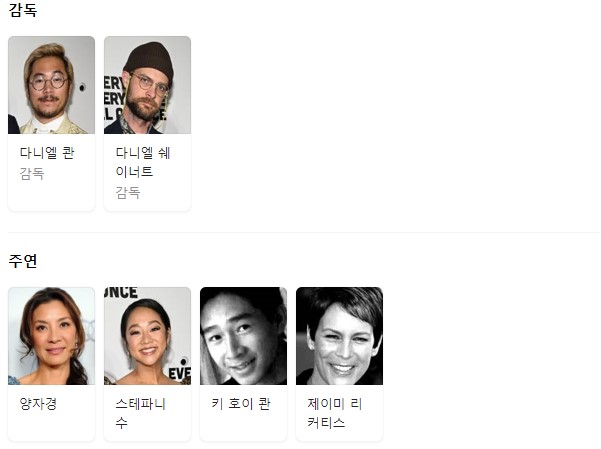The height and width of the screenshot is (449, 601).
Task: Select the 스테파니 수 name label
Action: [x=141, y=413]
